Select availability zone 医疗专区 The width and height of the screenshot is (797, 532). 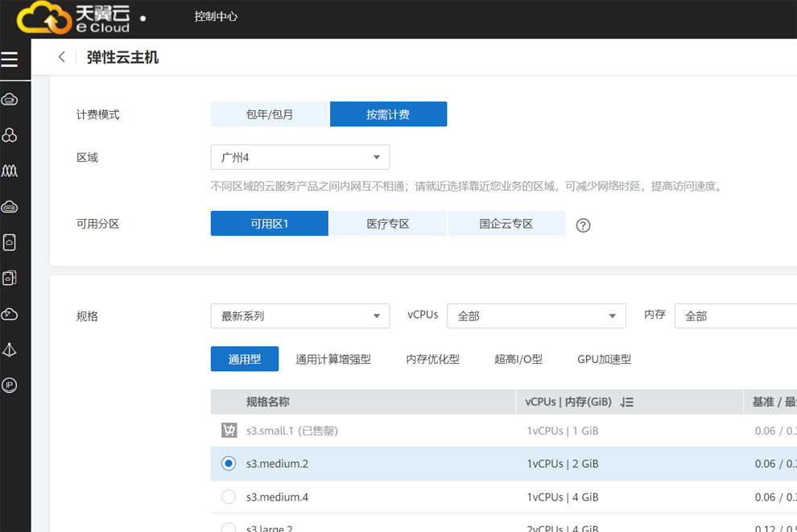pos(388,223)
